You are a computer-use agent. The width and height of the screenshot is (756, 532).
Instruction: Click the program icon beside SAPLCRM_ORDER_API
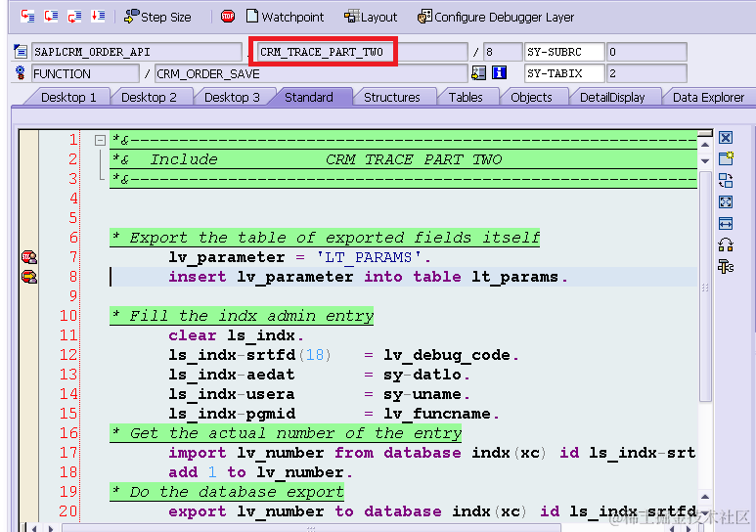tap(21, 51)
